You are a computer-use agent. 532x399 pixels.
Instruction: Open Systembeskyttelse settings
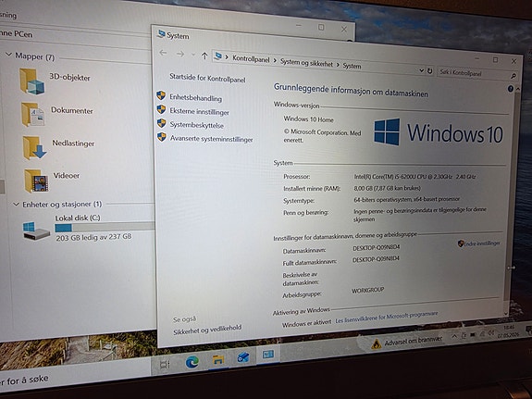197,125
